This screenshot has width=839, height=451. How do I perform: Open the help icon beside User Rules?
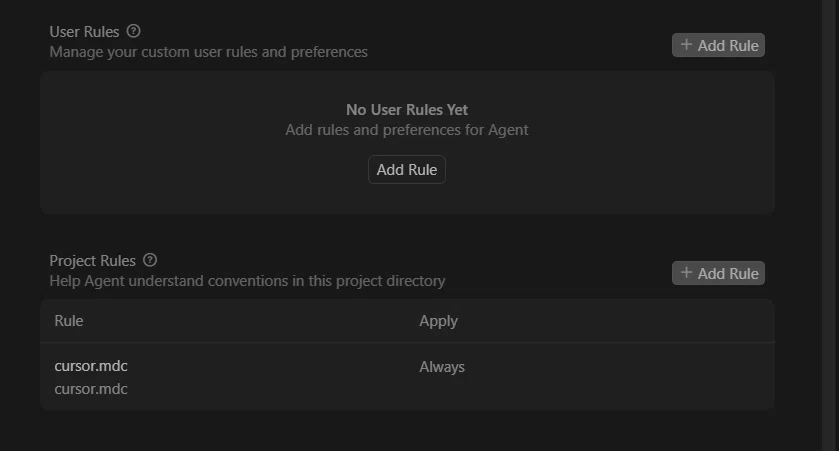coord(133,31)
